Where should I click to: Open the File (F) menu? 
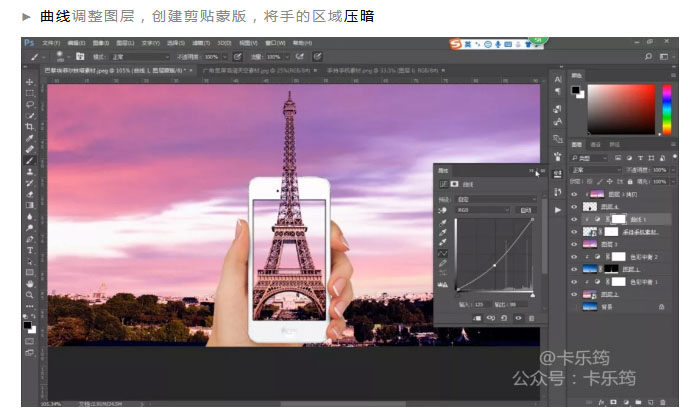coord(51,43)
